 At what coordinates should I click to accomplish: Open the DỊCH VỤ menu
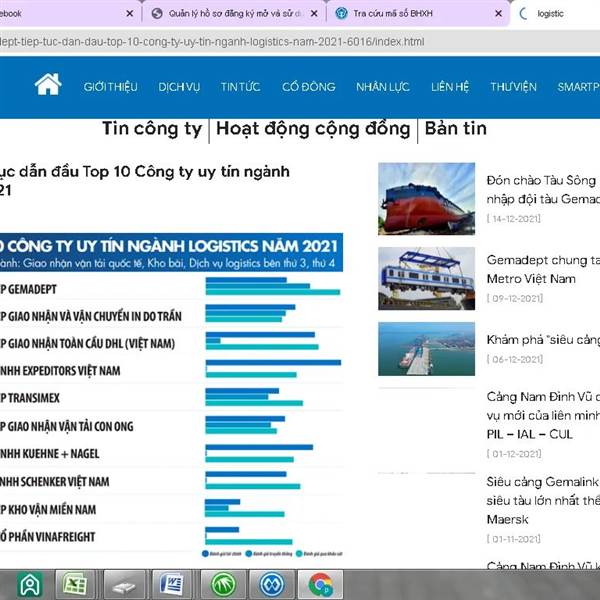[179, 87]
